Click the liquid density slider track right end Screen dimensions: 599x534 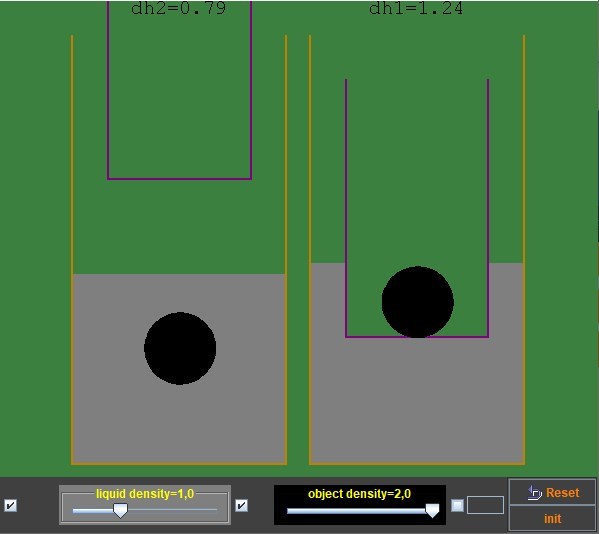[x=215, y=510]
